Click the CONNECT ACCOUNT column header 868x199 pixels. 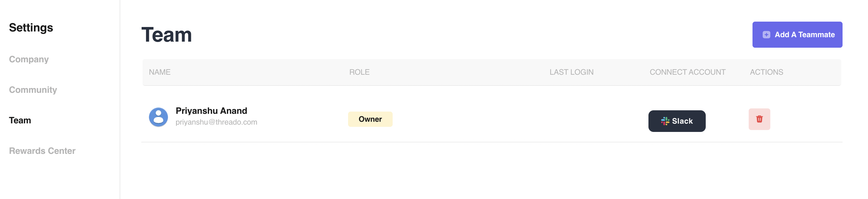687,72
